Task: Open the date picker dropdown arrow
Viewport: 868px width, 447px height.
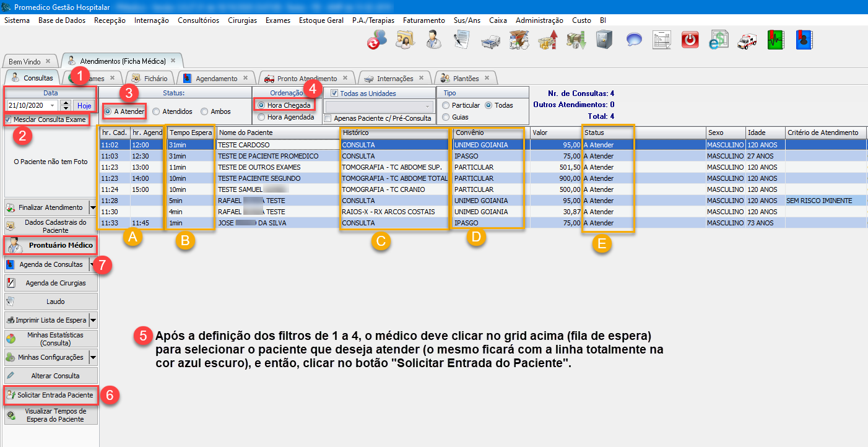Action: (x=52, y=106)
